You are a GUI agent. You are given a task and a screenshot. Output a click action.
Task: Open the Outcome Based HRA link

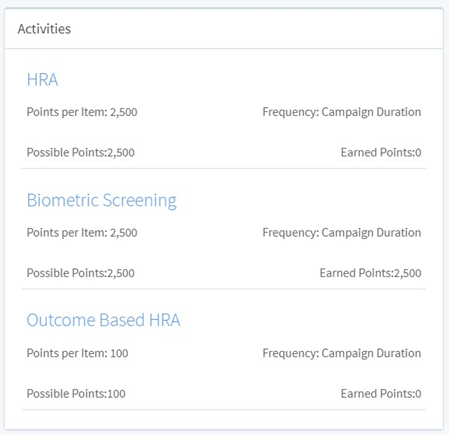(x=103, y=320)
